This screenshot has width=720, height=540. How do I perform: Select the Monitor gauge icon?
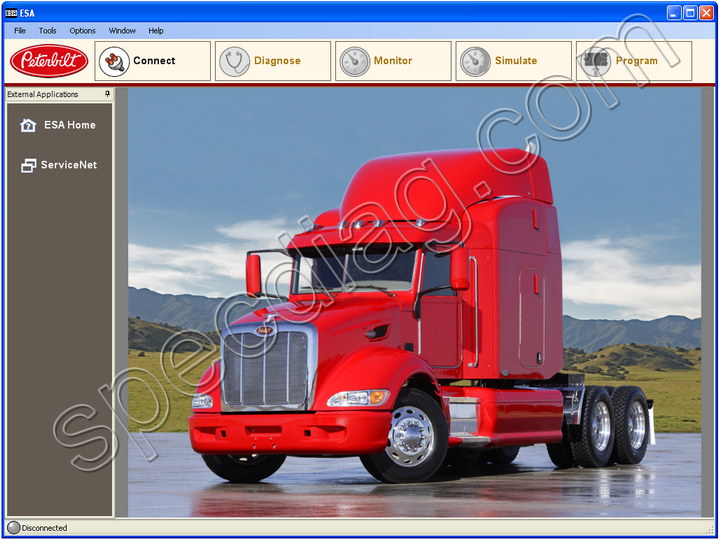pos(355,61)
